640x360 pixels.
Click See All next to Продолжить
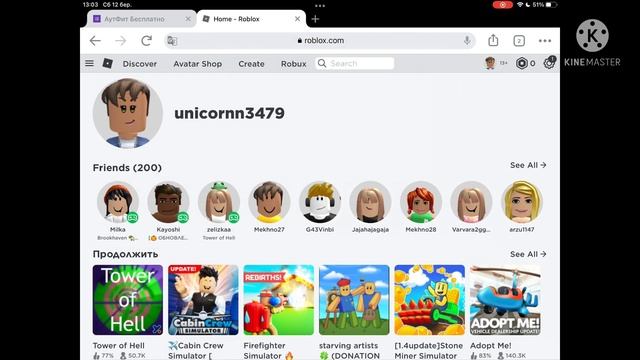click(528, 254)
